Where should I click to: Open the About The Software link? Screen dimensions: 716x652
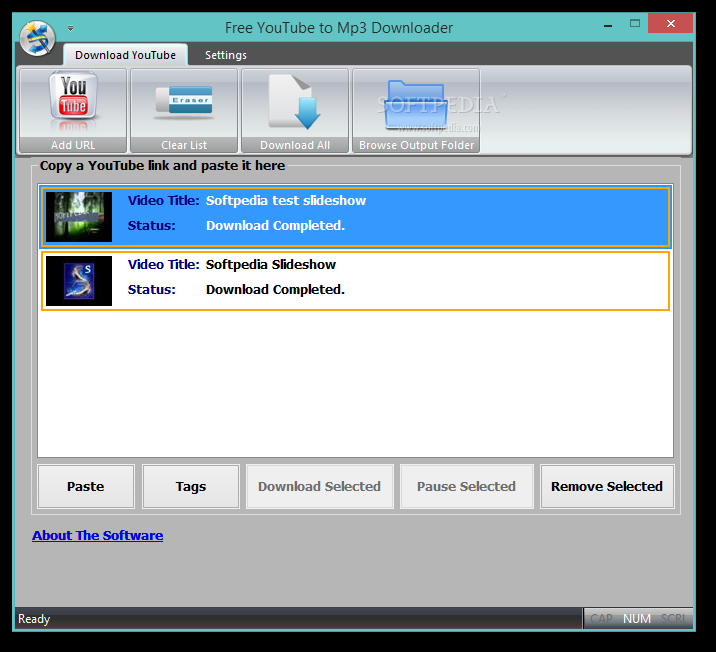point(97,535)
